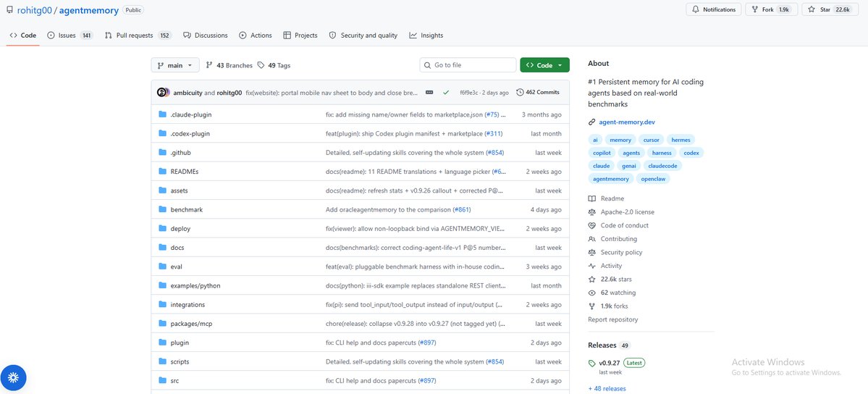The width and height of the screenshot is (868, 394).
Task: Click the link icon beside agent-memory.dev
Action: point(591,122)
